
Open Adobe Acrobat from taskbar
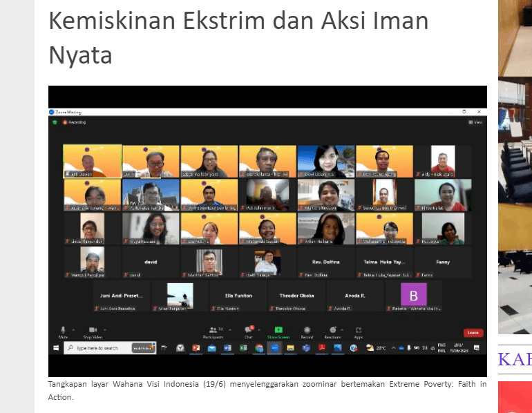[322, 348]
